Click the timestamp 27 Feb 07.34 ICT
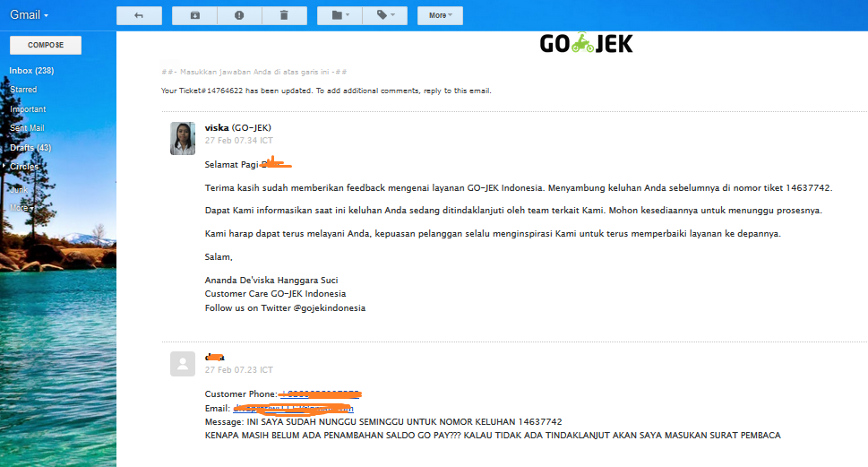The width and height of the screenshot is (868, 467). [x=238, y=141]
